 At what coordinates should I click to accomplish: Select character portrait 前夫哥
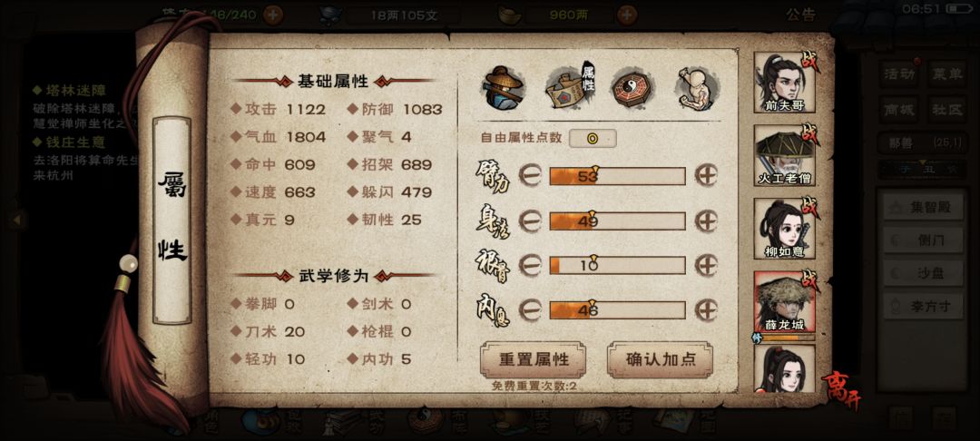[x=784, y=82]
